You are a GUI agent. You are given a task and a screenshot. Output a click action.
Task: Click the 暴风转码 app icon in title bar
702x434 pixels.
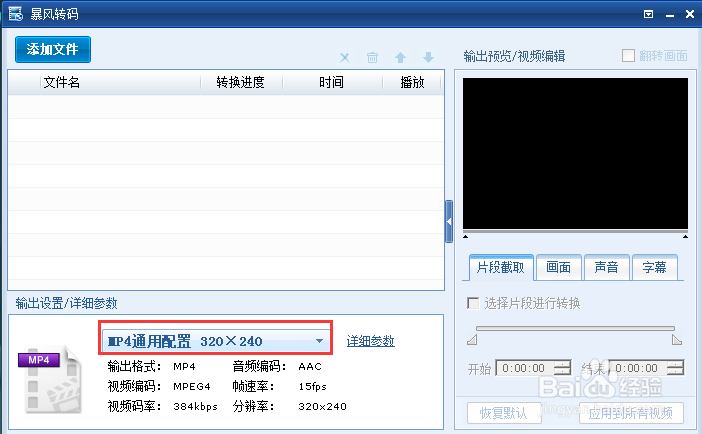tap(16, 13)
